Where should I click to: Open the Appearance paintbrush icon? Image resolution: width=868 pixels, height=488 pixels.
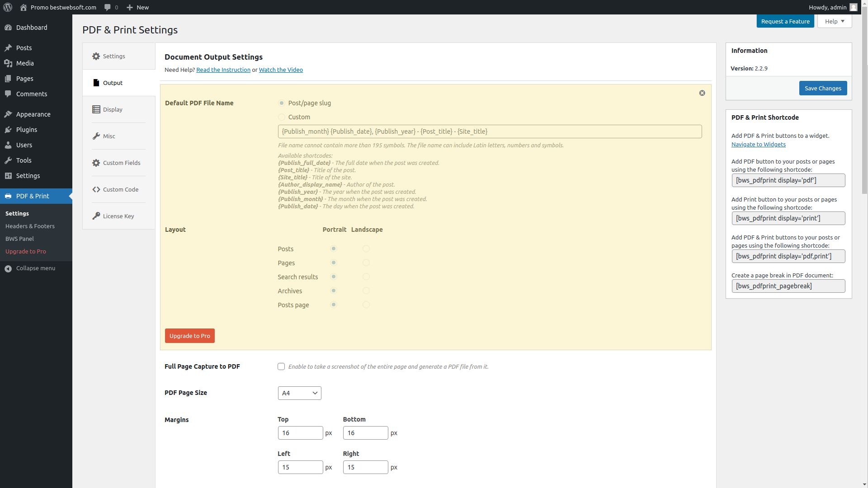[8, 114]
